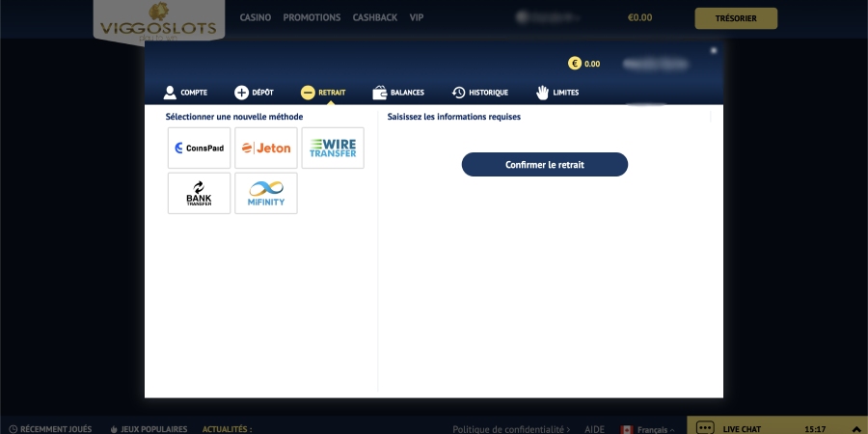
Task: Open the Compte account tab
Action: 184,93
